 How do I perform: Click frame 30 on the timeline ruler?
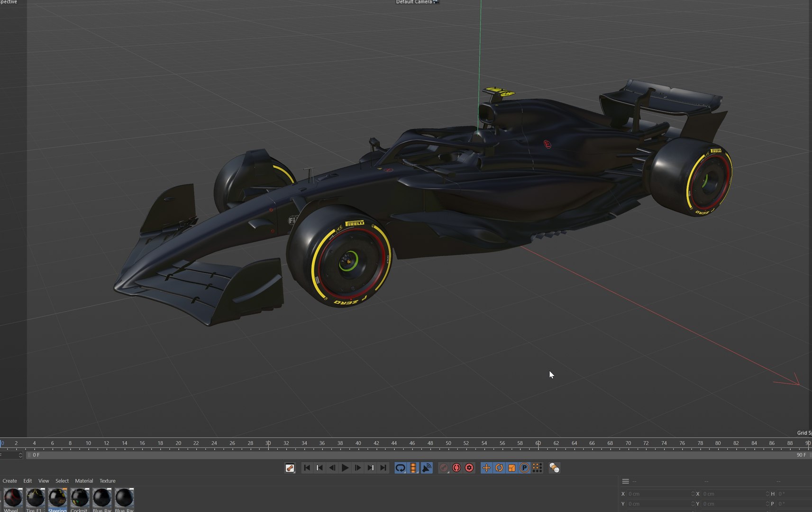coord(268,443)
